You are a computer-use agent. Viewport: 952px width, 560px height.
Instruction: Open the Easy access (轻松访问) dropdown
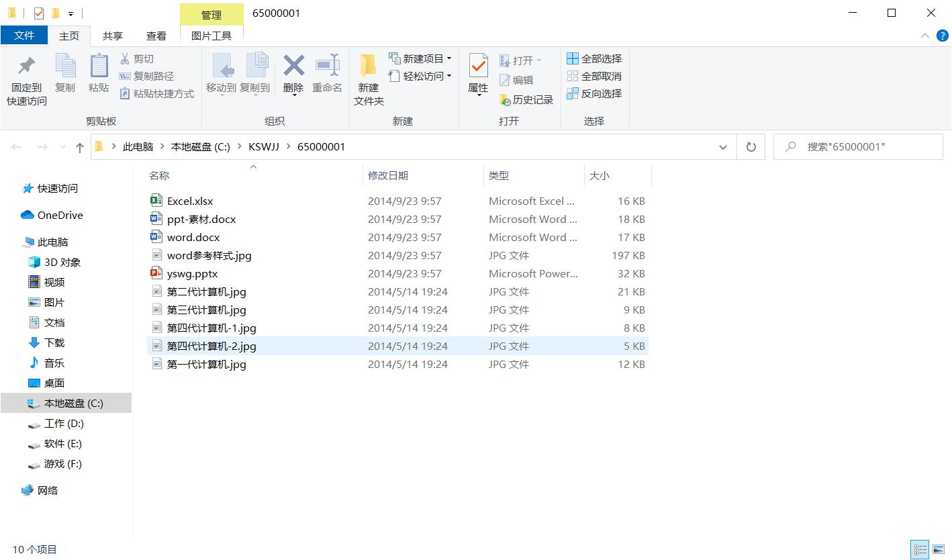(420, 76)
